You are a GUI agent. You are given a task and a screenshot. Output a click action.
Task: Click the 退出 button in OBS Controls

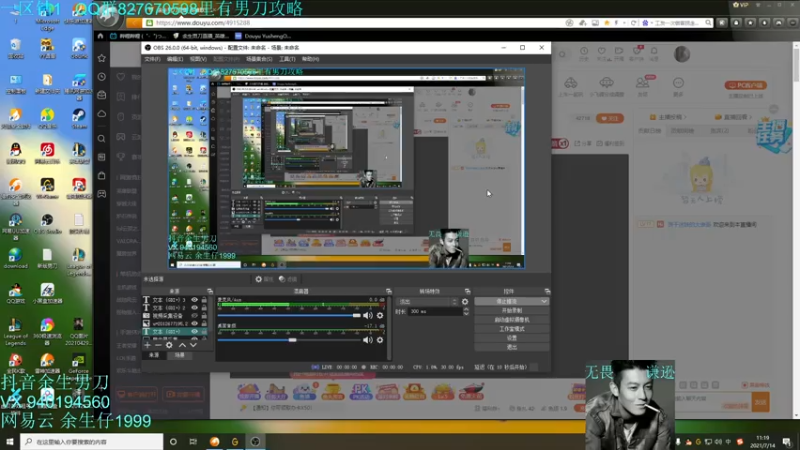[x=512, y=347]
